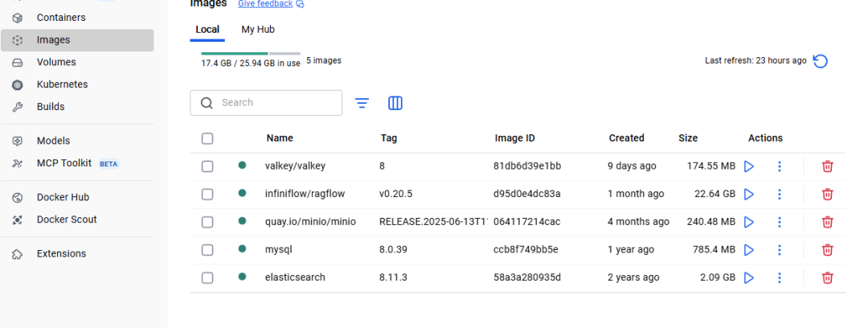868x328 pixels.
Task: Click the tag v0.20.5
Action: tap(395, 194)
